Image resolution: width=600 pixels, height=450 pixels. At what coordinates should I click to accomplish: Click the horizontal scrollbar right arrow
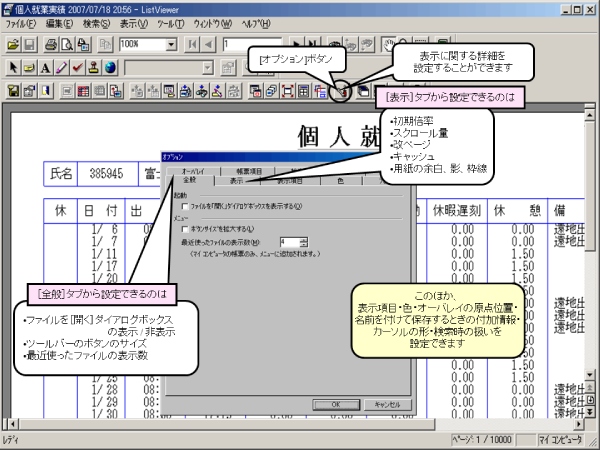click(579, 424)
